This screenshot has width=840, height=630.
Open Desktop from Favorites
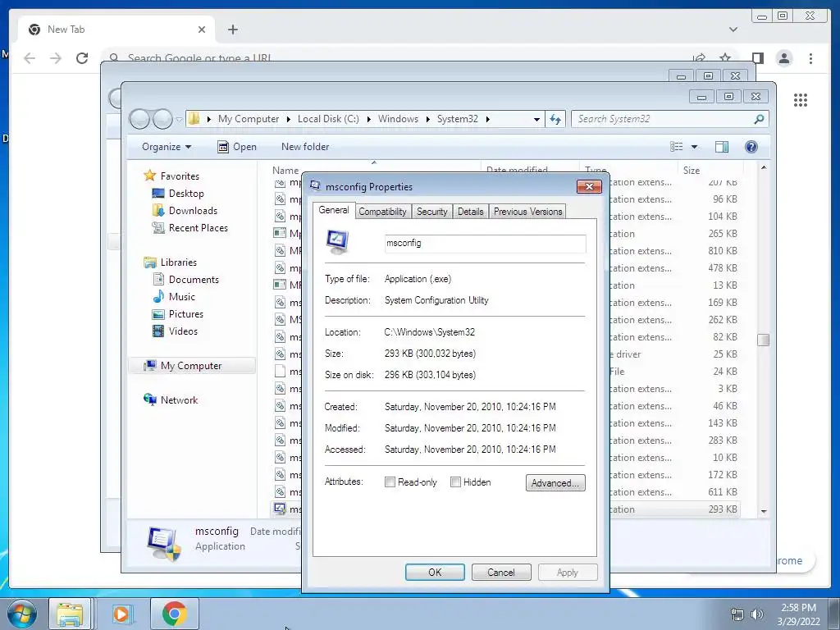point(186,194)
